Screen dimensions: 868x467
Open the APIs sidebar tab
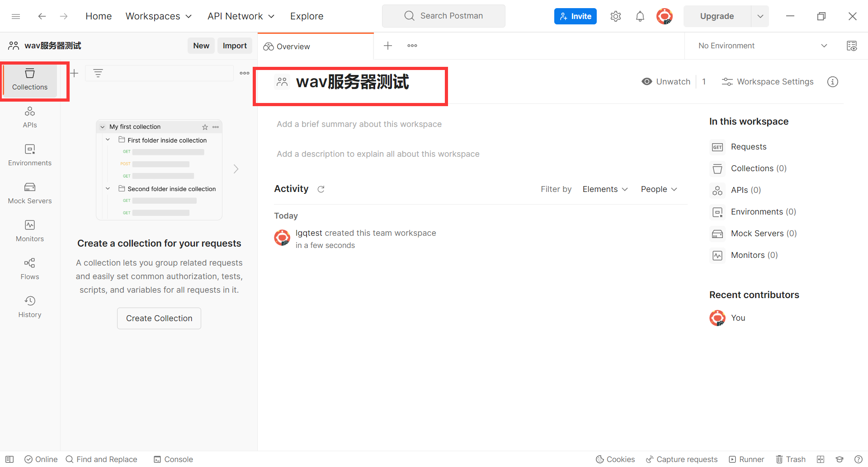pyautogui.click(x=30, y=117)
